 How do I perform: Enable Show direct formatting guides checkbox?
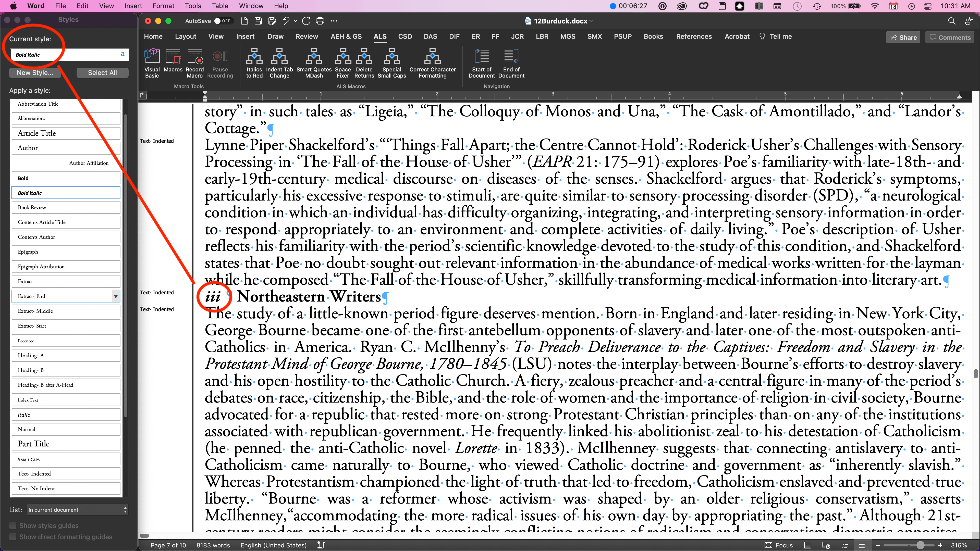(x=13, y=537)
